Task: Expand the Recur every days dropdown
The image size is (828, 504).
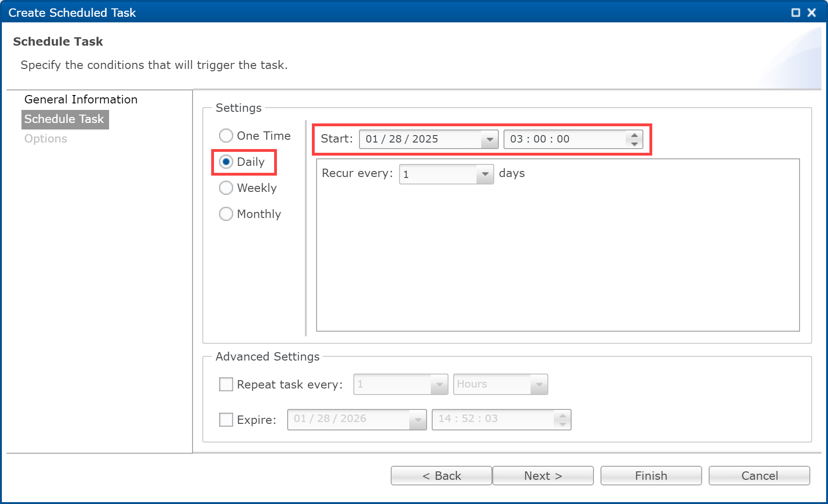Action: coord(485,174)
